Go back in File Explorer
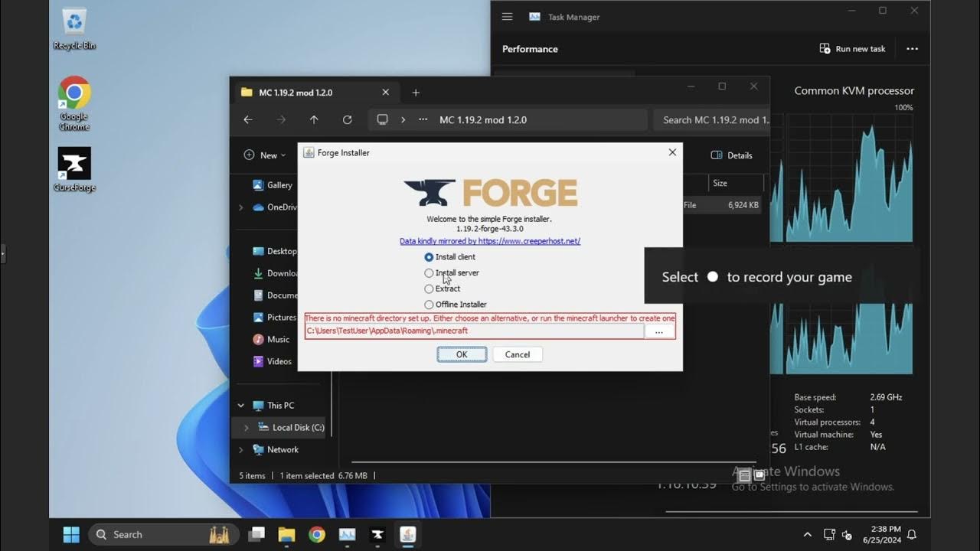 [248, 119]
